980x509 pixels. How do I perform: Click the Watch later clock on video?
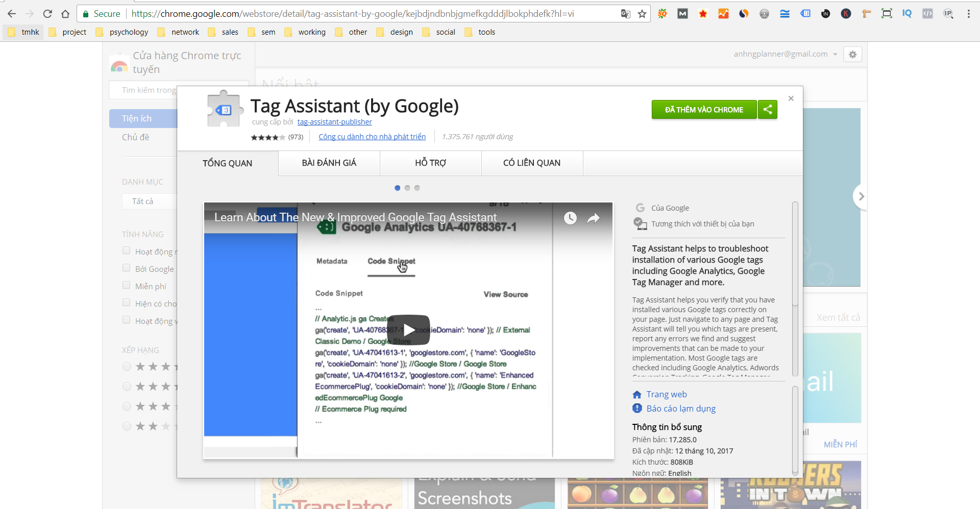[x=570, y=218]
